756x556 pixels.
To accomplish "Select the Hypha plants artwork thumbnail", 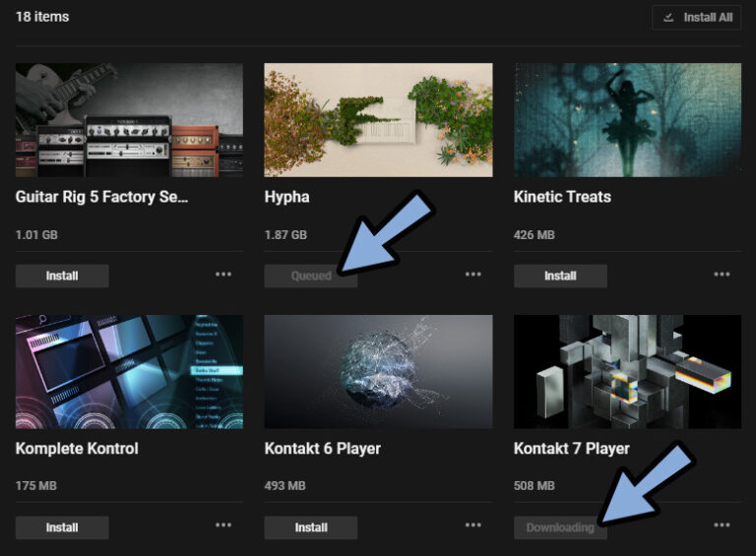I will click(x=378, y=120).
